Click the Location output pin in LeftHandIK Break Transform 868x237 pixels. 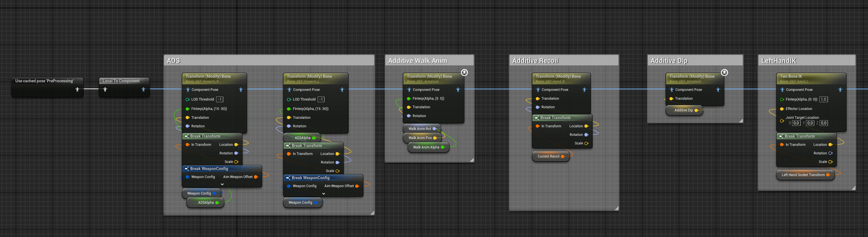tap(830, 145)
